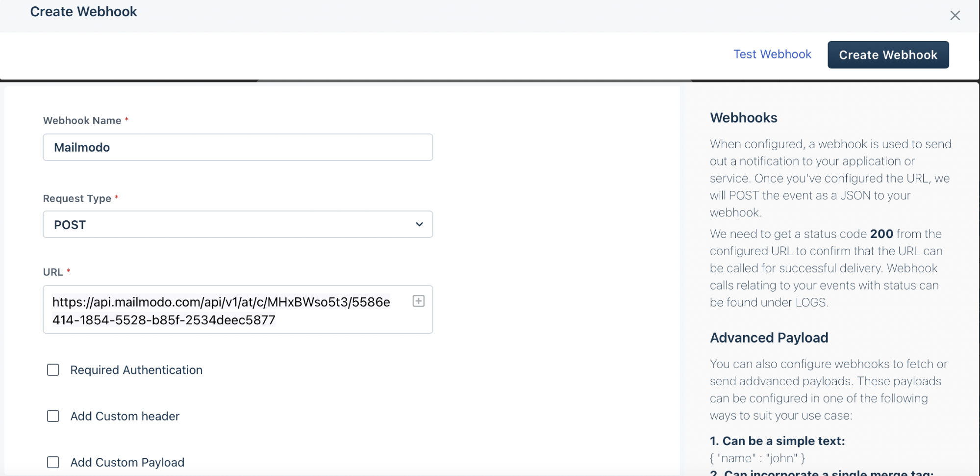Screen dimensions: 980x476
Task: Focus the Webhook Name input field
Action: point(238,147)
